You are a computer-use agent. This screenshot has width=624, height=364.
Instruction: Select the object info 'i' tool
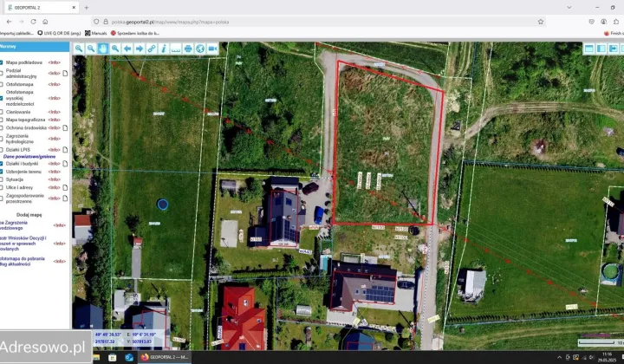164,49
